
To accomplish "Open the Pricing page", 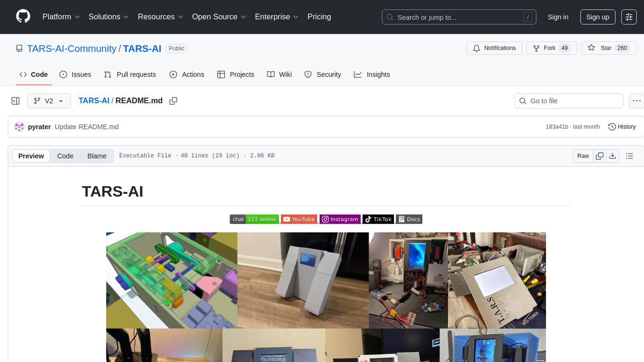I will [319, 17].
